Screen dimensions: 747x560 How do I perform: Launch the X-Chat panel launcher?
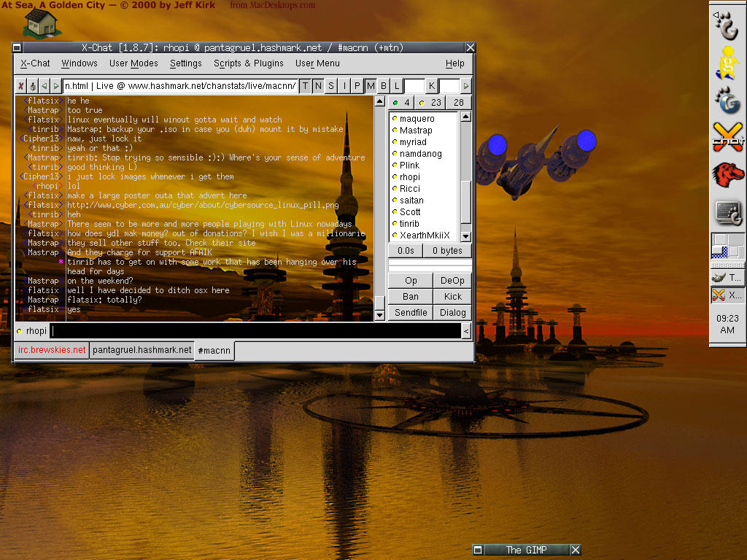click(x=727, y=138)
